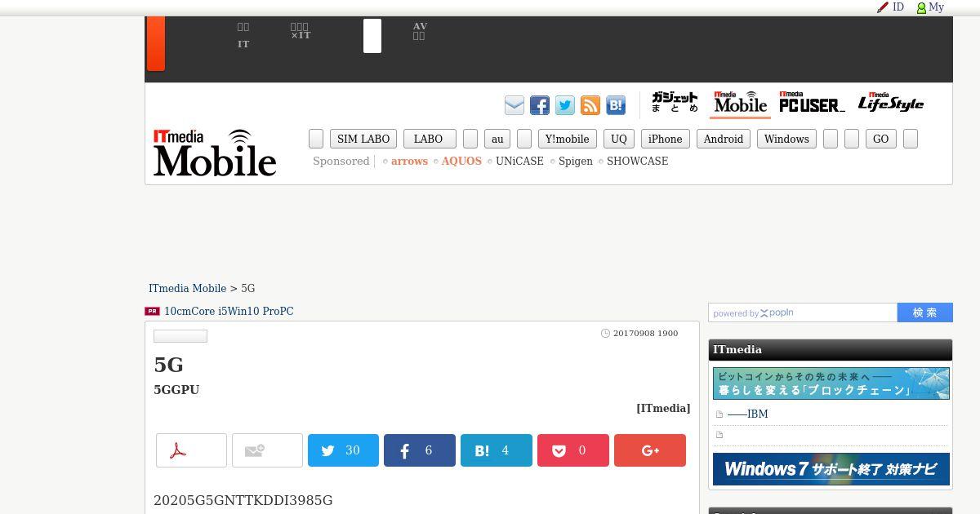Visit the arrows sponsored link

click(x=409, y=162)
